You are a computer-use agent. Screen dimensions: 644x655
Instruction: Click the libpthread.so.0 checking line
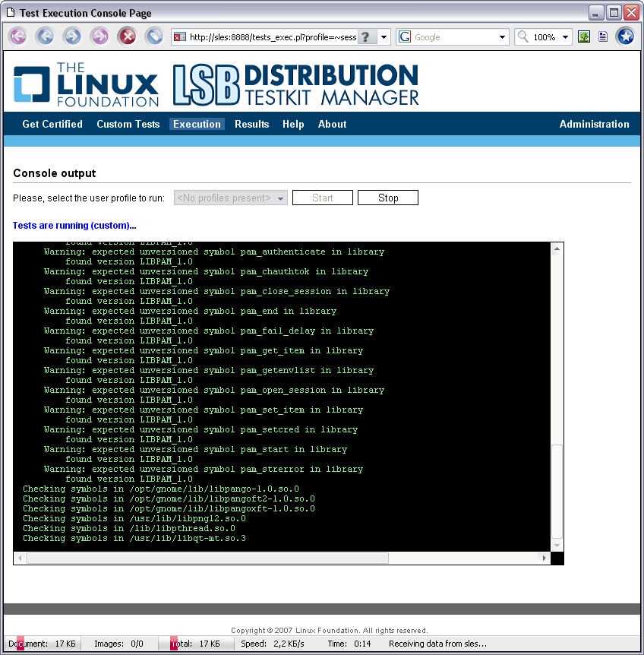pyautogui.click(x=129, y=528)
